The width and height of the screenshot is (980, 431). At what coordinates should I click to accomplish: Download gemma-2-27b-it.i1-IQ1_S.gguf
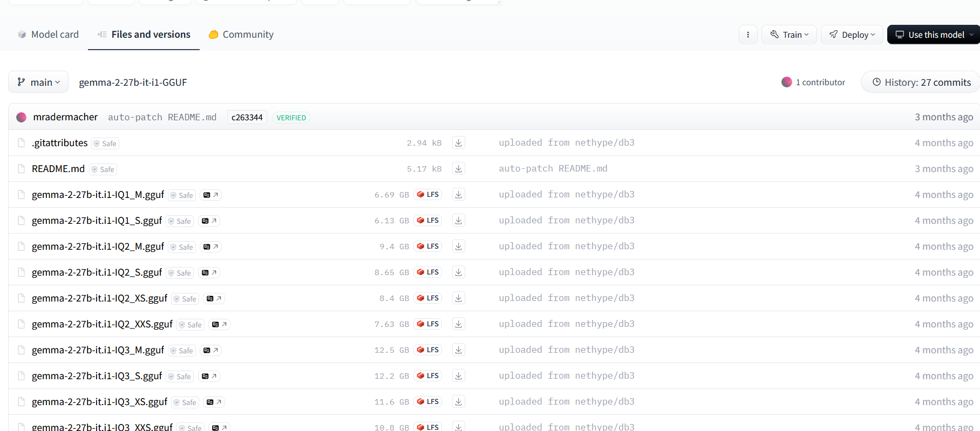point(458,221)
